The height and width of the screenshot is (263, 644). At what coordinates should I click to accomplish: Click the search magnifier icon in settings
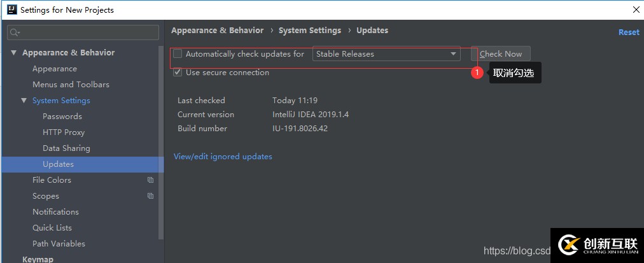pos(14,32)
